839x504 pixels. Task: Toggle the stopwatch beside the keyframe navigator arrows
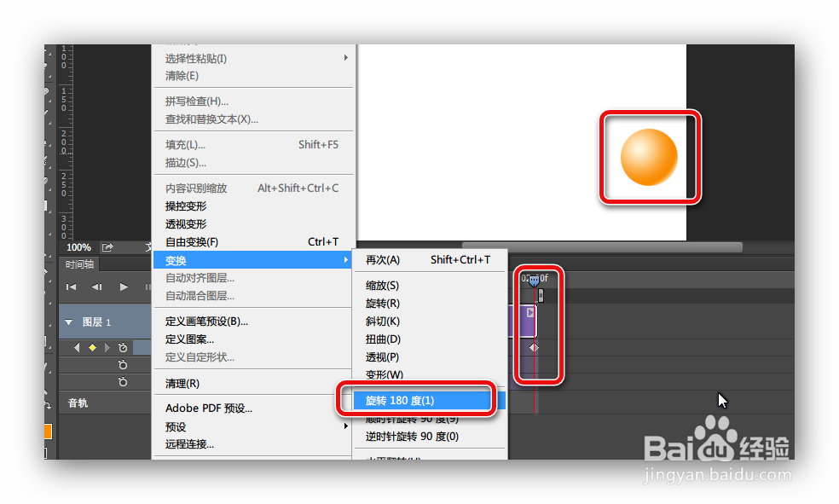point(123,348)
